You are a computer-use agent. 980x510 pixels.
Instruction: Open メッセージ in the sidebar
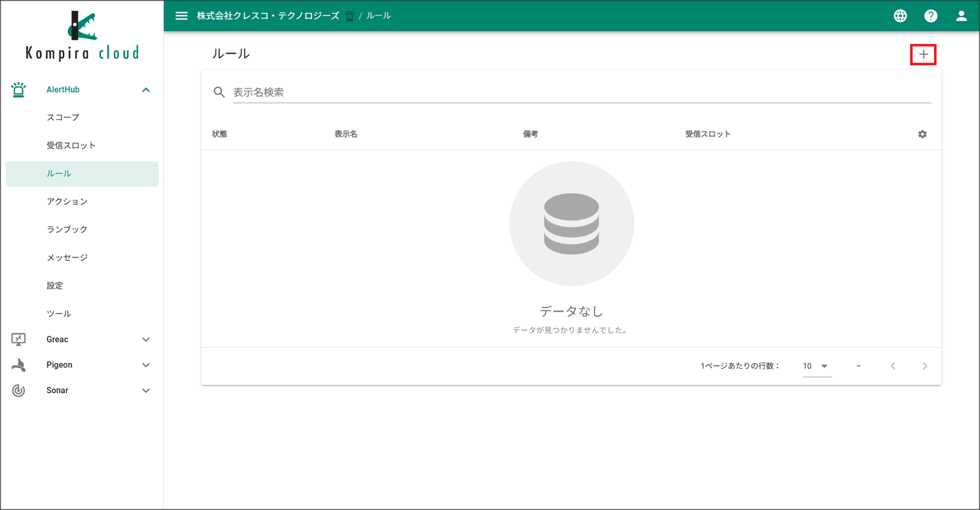pyautogui.click(x=82, y=257)
